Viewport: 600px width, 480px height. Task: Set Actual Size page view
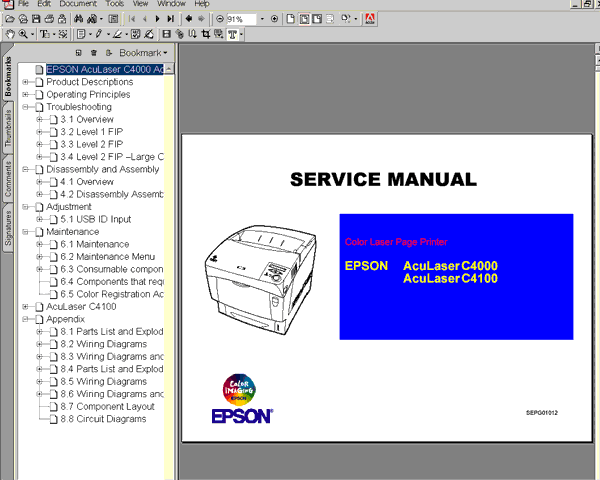[x=291, y=19]
